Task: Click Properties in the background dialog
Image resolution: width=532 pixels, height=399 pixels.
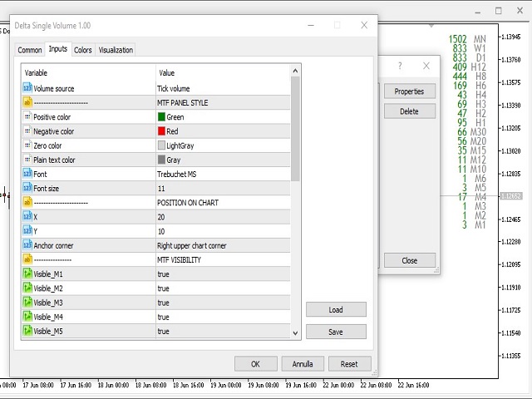Action: point(410,91)
